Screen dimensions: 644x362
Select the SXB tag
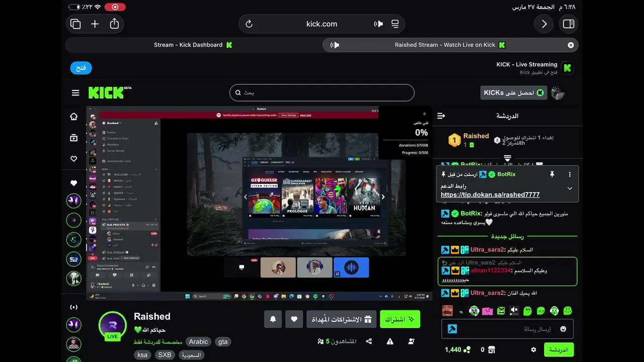pos(165,355)
